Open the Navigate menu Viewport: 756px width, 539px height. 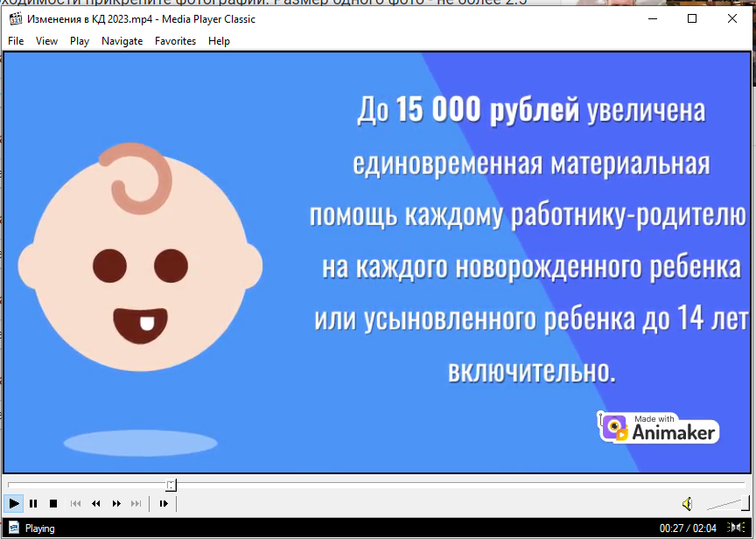click(122, 40)
